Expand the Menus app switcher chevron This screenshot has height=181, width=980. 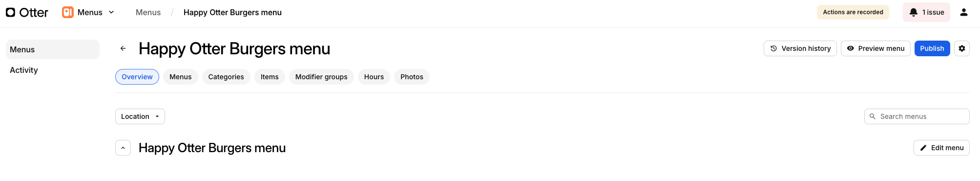[x=111, y=12]
